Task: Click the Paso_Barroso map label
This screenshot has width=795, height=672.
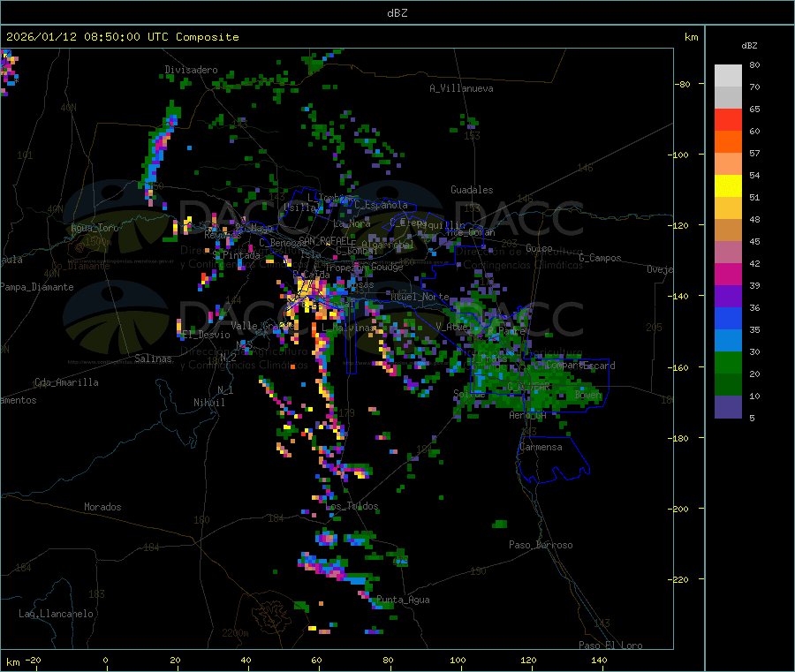Action: click(x=541, y=545)
